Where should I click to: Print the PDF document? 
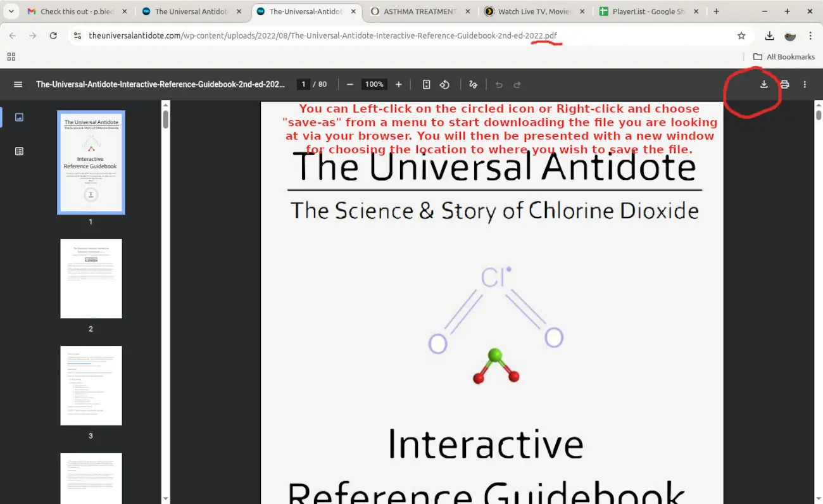pyautogui.click(x=784, y=84)
